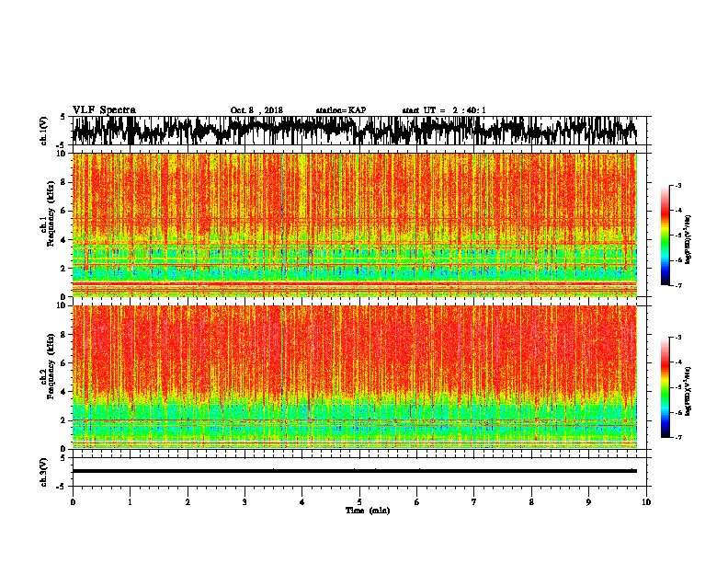Viewport: 728px width, 563px height.
Task: Click time tick label "3" on the x-axis
Action: 245,502
